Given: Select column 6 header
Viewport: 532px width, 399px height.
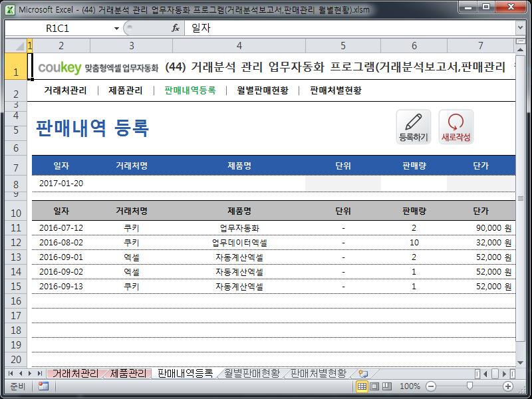Looking at the screenshot, I should pyautogui.click(x=414, y=46).
